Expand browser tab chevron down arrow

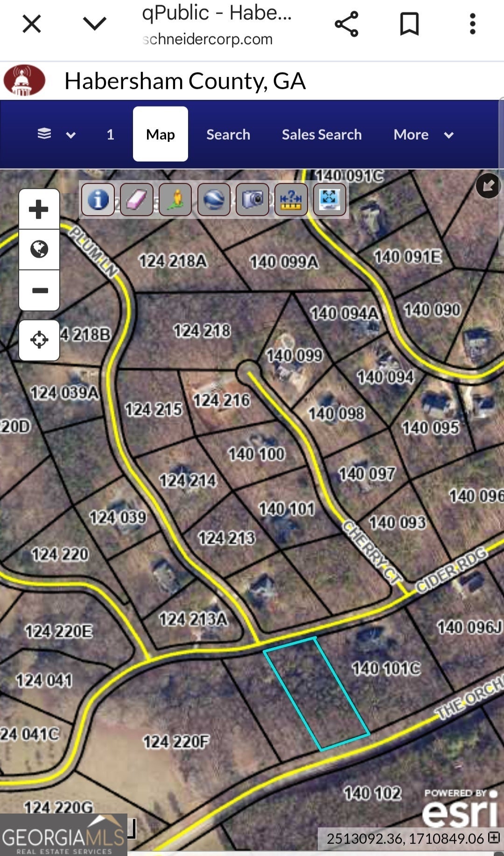pos(95,23)
